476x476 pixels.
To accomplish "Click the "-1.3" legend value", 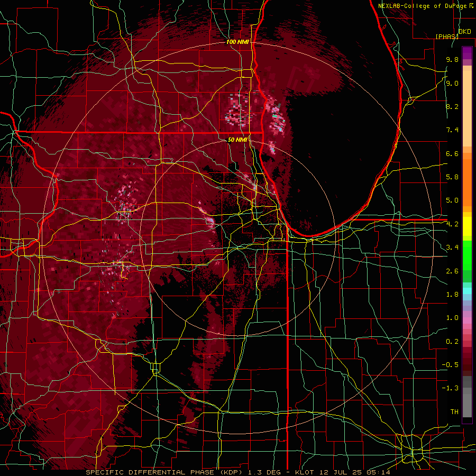I will tap(450, 388).
